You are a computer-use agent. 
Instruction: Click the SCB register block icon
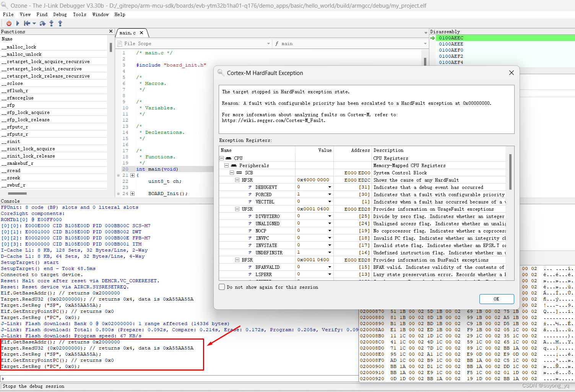coord(239,172)
